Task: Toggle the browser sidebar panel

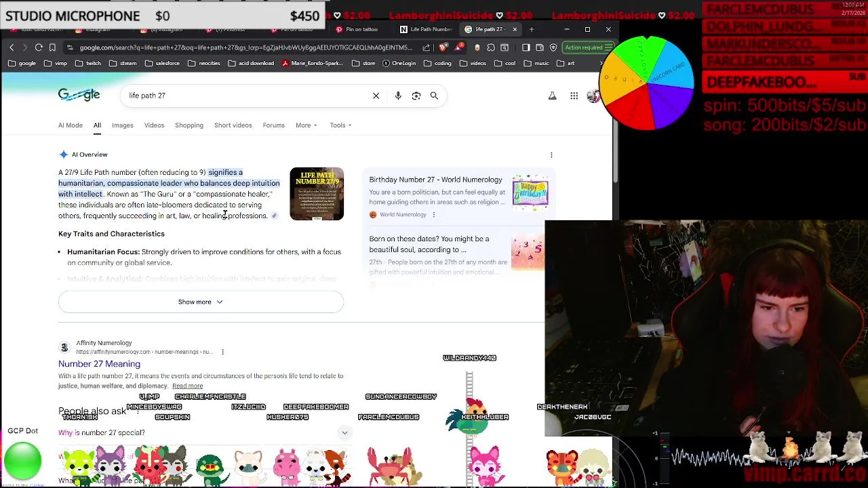Action: click(x=526, y=47)
